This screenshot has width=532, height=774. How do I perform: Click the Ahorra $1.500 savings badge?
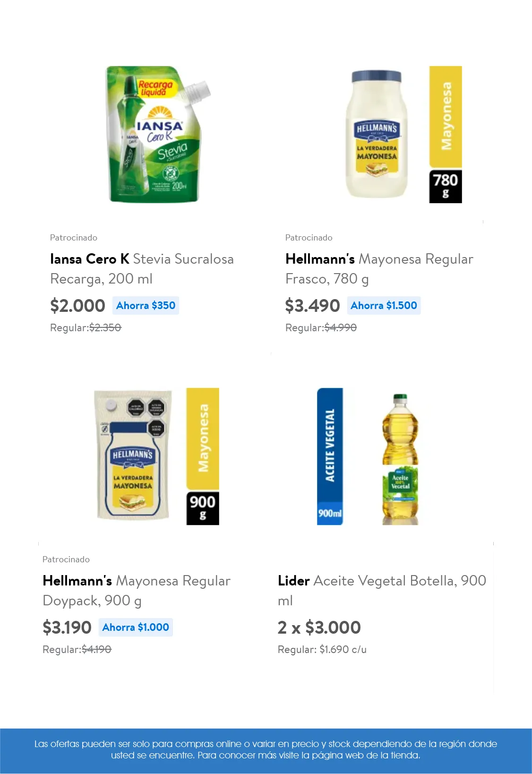384,306
